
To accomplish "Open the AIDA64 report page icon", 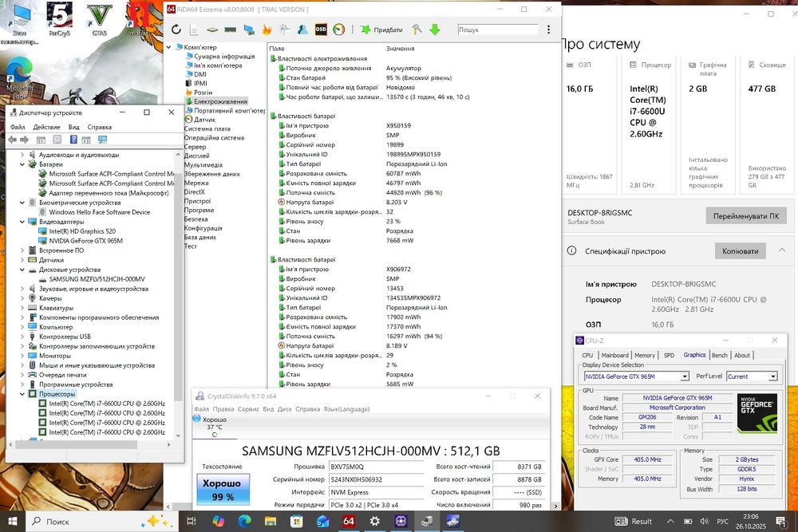I will tap(194, 30).
